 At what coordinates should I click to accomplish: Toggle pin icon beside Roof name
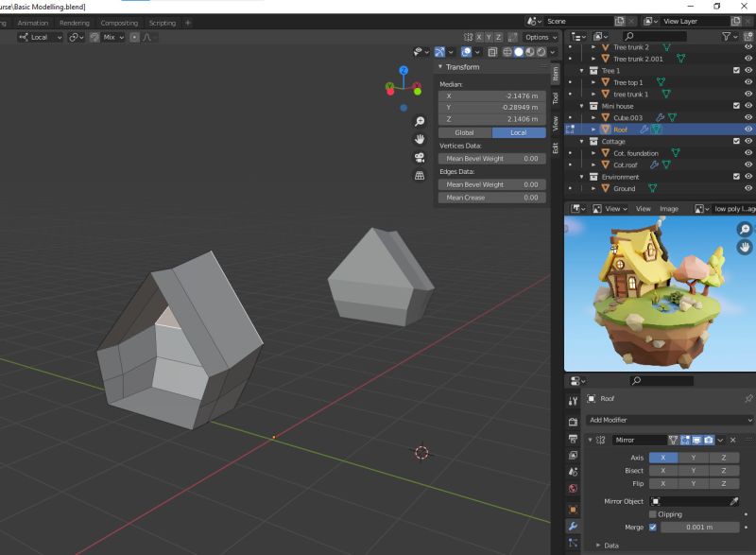pyautogui.click(x=748, y=399)
